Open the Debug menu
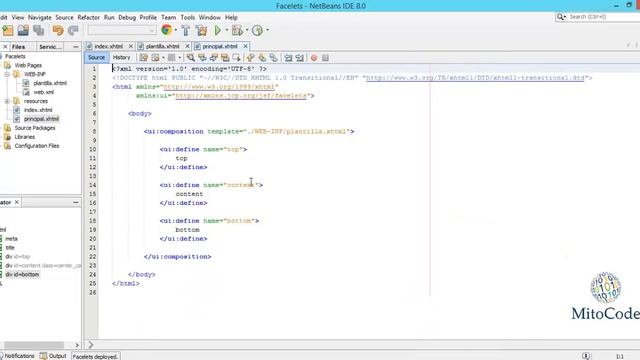Image resolution: width=640 pixels, height=360 pixels. point(127,18)
